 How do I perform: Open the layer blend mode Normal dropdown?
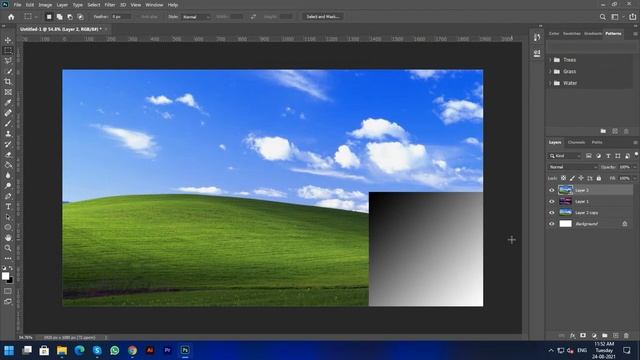(x=573, y=167)
